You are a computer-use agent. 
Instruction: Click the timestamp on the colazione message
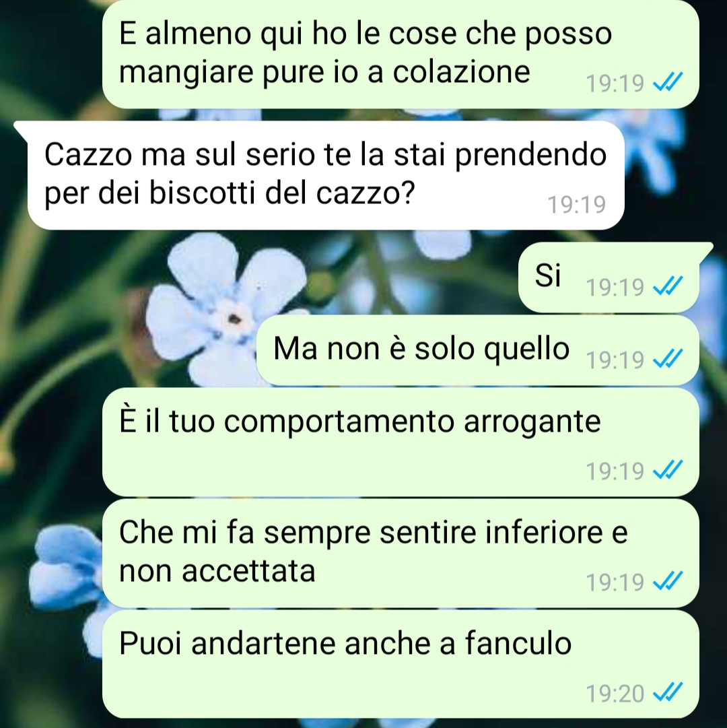pyautogui.click(x=615, y=84)
